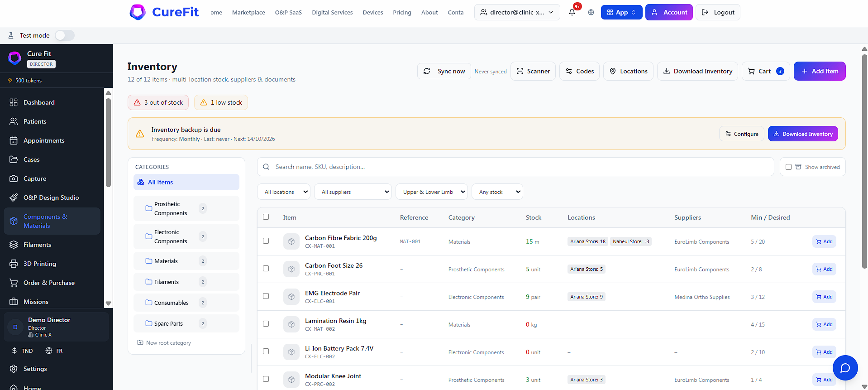Add Carbon Foot Size 26 to cart

[x=824, y=269]
